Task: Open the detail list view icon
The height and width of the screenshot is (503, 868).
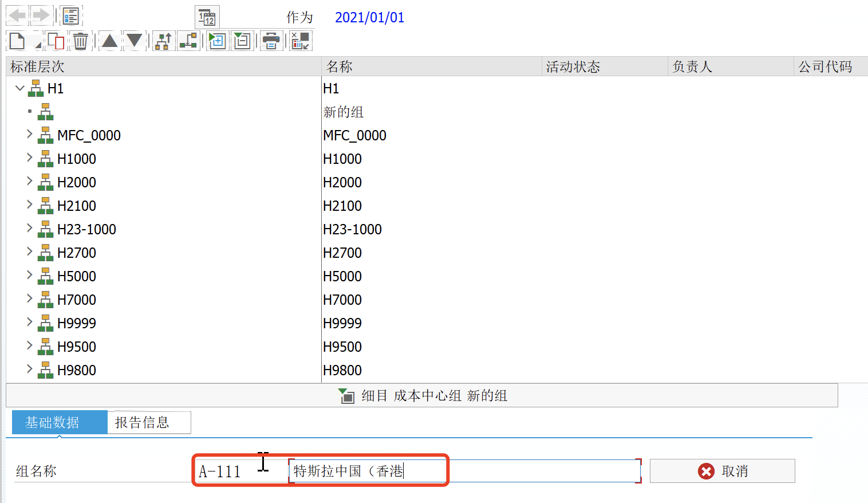Action: (x=70, y=15)
